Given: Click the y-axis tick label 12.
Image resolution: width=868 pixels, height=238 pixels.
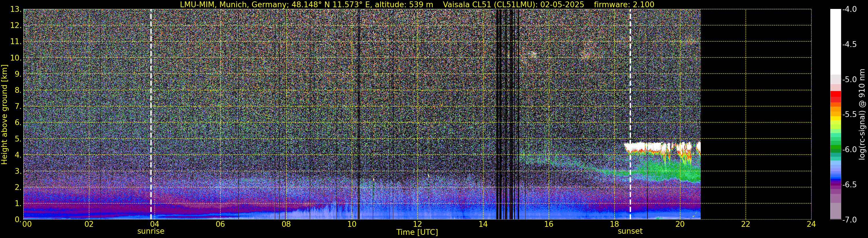Looking at the screenshot, I should pyautogui.click(x=16, y=25).
